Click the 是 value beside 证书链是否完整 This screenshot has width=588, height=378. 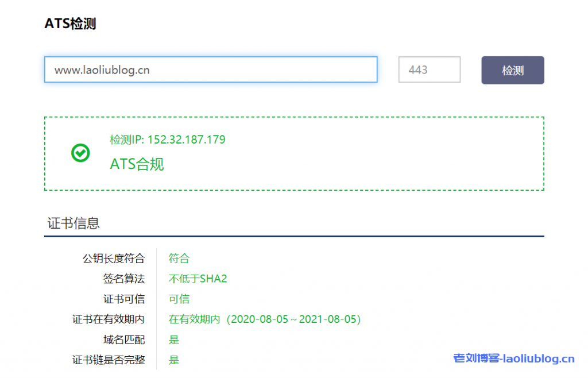[173, 359]
